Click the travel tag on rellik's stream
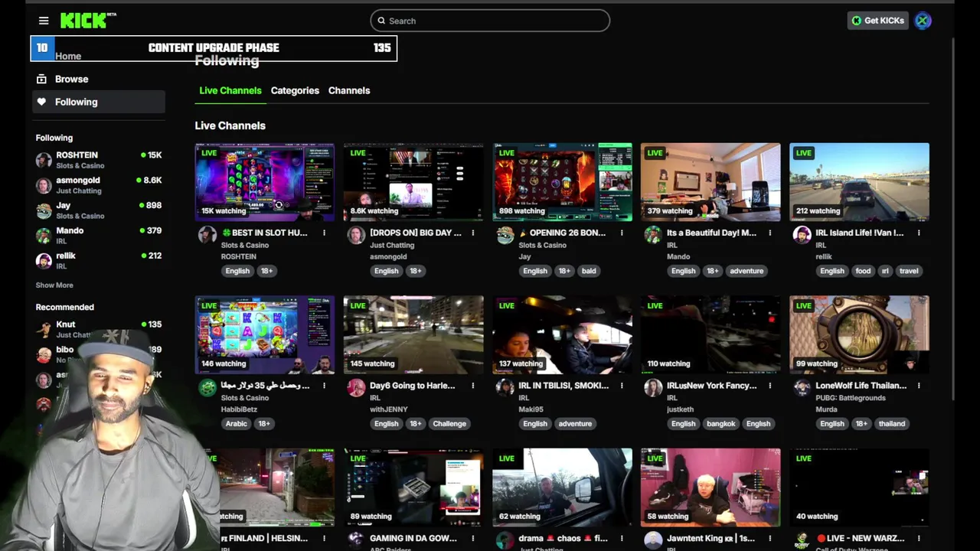The height and width of the screenshot is (551, 980). [x=909, y=271]
